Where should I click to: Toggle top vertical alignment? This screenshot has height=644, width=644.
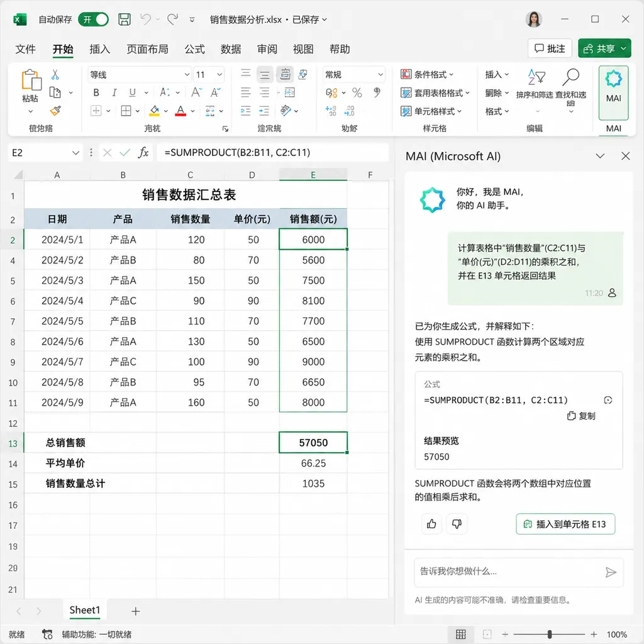coord(246,74)
